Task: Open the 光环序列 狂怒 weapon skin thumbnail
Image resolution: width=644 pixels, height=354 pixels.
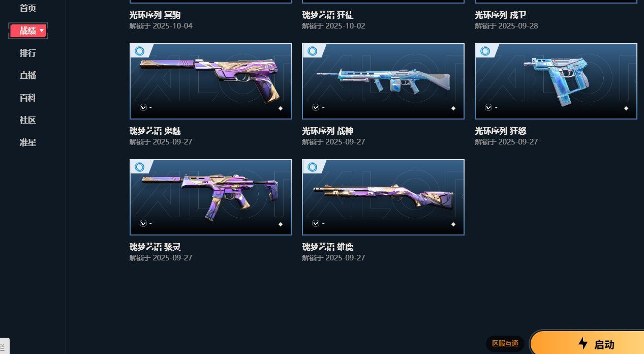Action: coord(556,81)
